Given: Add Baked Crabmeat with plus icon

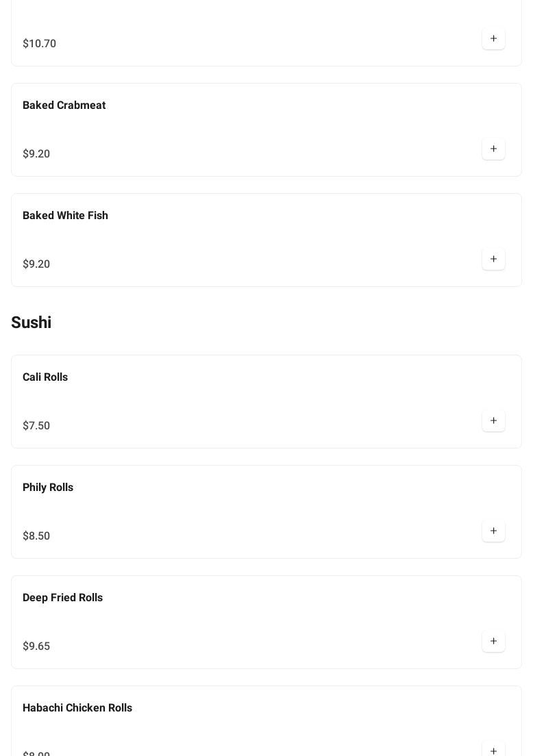Looking at the screenshot, I should (493, 149).
